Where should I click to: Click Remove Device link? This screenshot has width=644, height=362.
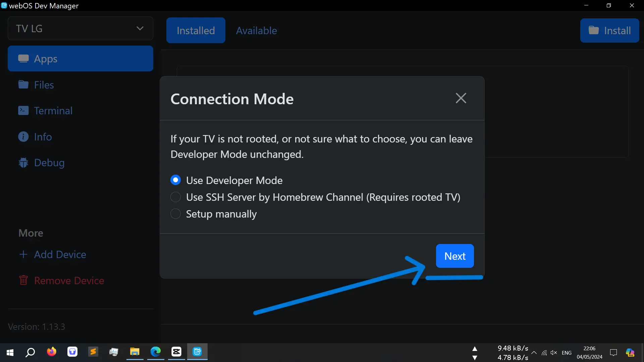pos(69,281)
